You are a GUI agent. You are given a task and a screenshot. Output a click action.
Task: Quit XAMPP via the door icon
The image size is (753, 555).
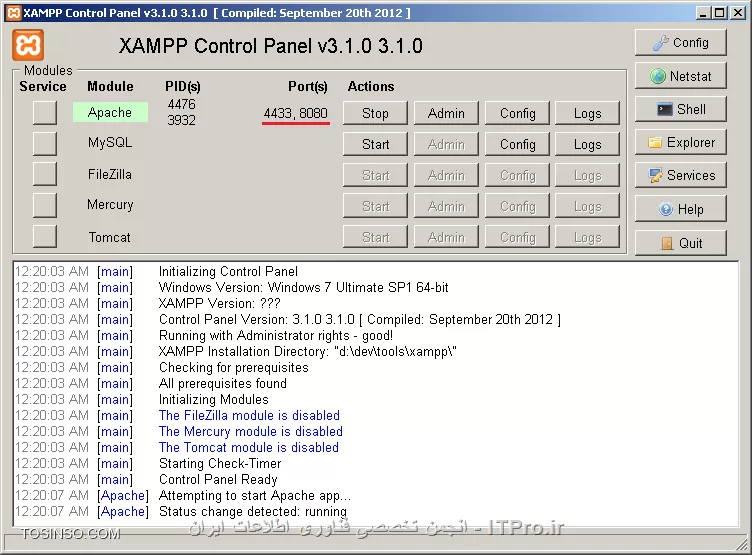(680, 243)
